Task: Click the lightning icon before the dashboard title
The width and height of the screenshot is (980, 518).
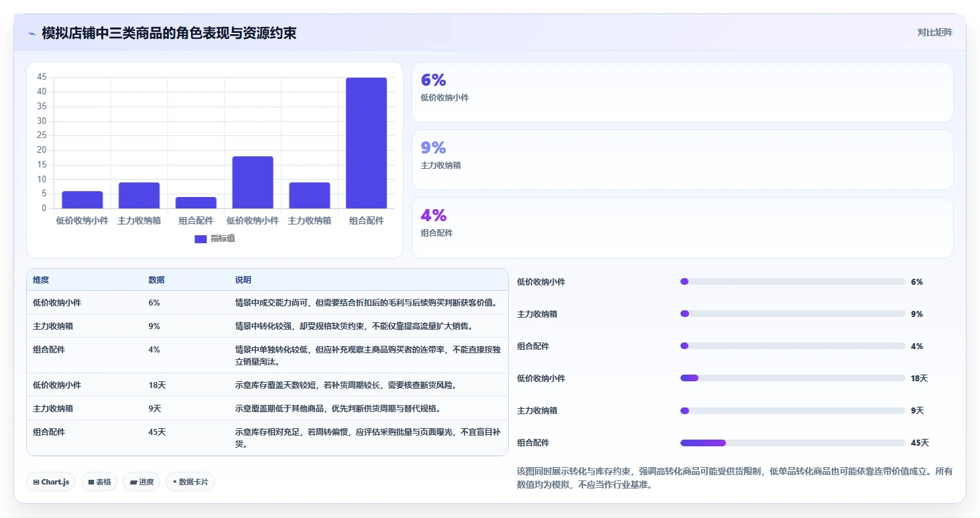Action: (x=32, y=34)
